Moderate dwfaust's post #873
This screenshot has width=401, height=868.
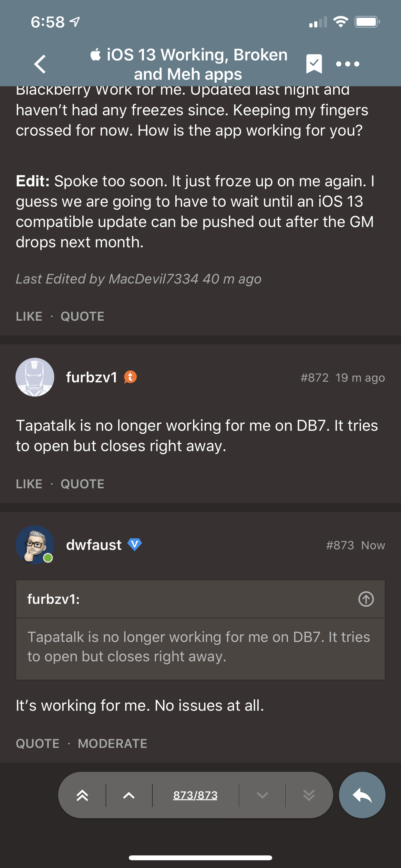point(112,743)
